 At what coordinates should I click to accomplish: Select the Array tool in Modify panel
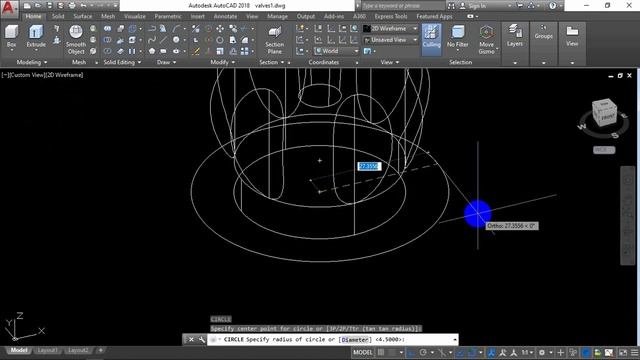point(244,51)
